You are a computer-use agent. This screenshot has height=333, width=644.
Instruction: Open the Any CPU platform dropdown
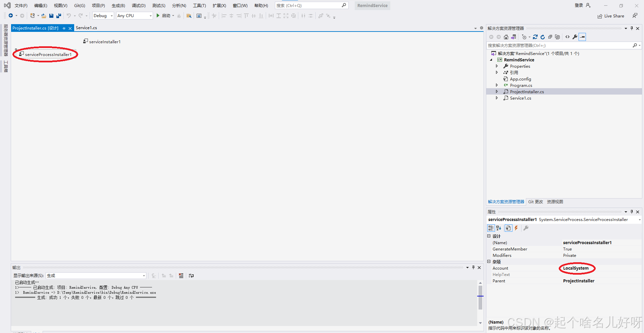coord(134,16)
